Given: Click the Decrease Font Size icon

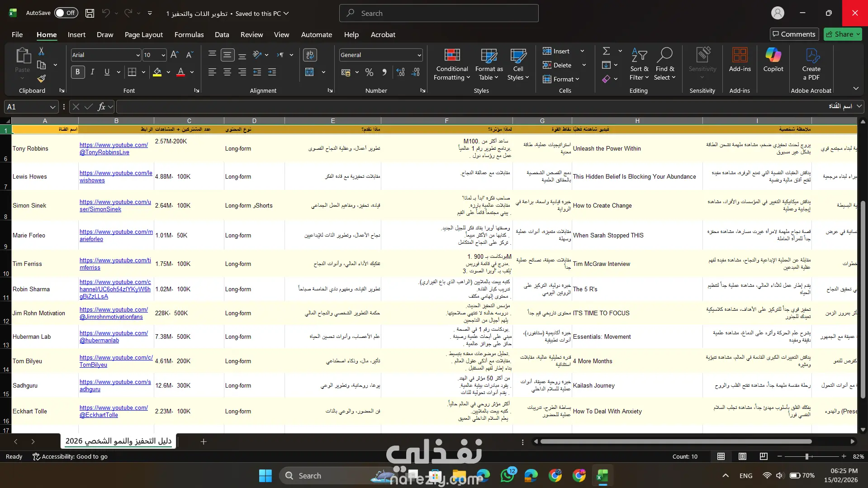Looking at the screenshot, I should tap(190, 55).
